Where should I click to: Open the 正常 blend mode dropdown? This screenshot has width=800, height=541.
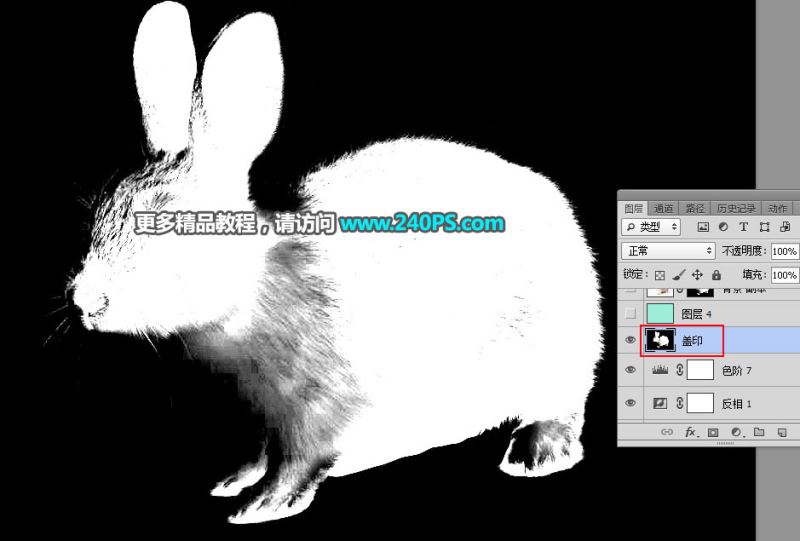pos(668,251)
